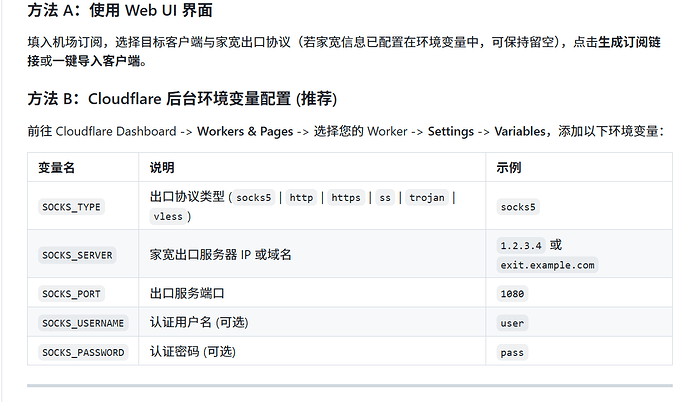Click the text 出口协议类型
690x402 pixels.
click(187, 197)
